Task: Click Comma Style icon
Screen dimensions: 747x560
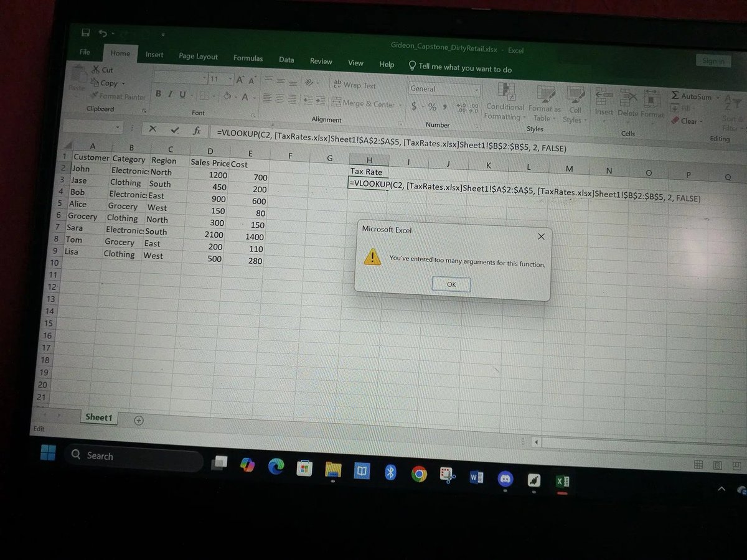Action: point(446,108)
